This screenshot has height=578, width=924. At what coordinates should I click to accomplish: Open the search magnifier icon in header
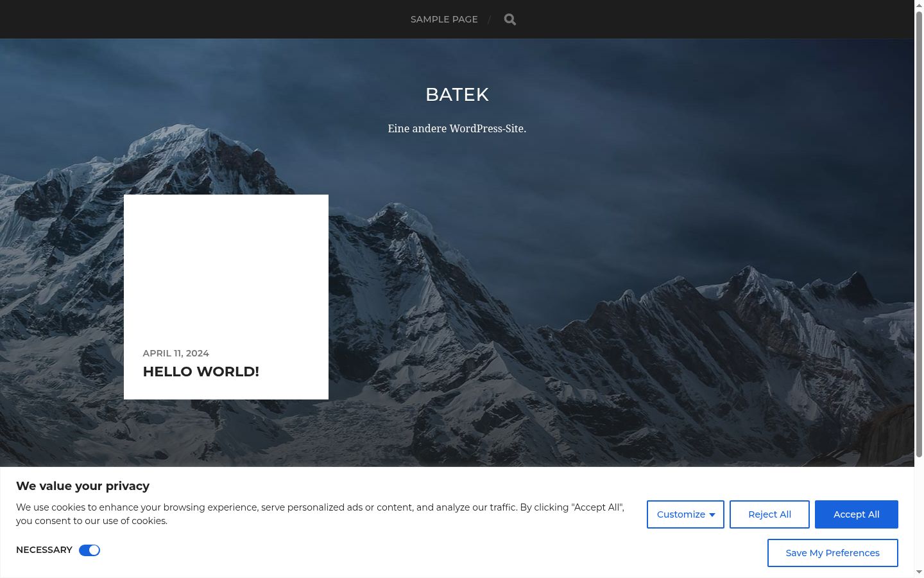pos(510,19)
